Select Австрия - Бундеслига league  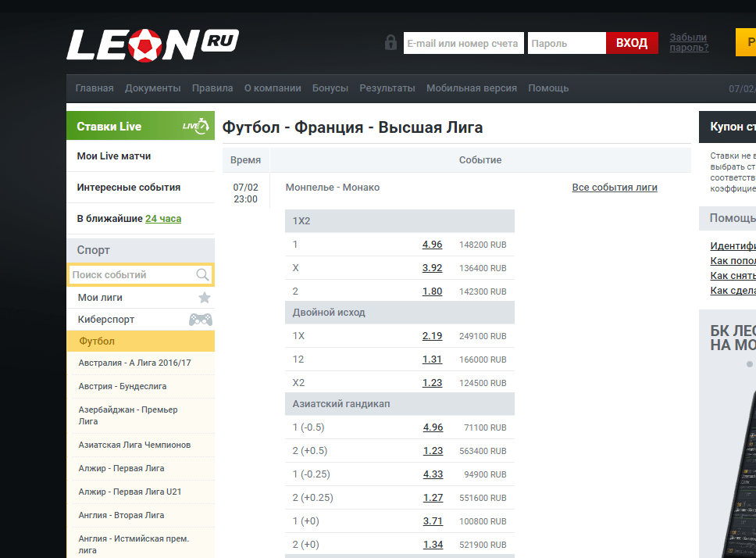pyautogui.click(x=123, y=386)
